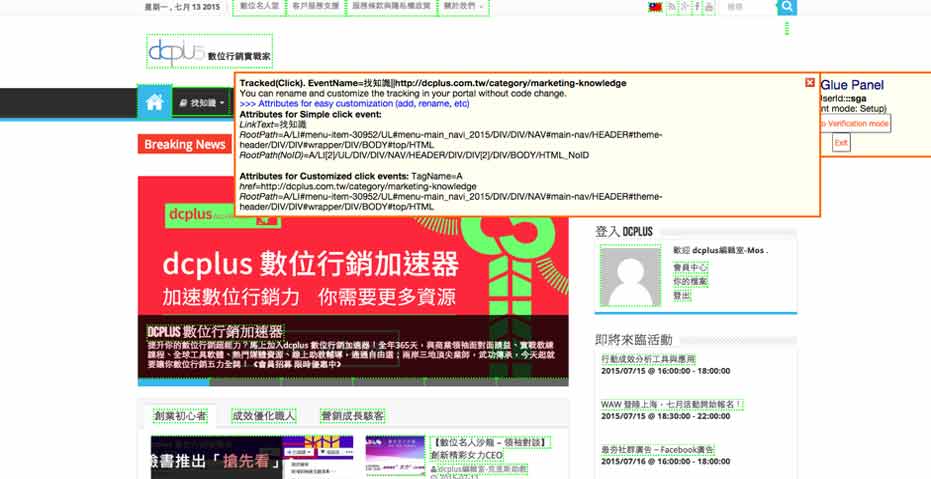Click the RSS feed icon
Viewport: 931px width, 479px height.
click(672, 7)
